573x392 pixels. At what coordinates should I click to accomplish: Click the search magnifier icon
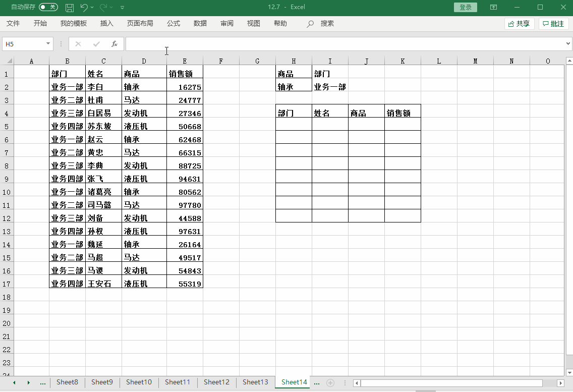(311, 24)
